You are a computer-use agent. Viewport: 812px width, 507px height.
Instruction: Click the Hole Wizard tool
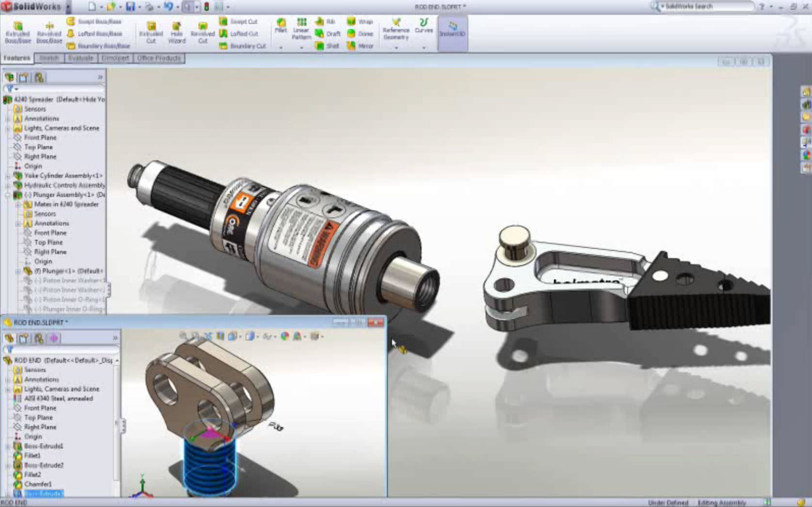[x=176, y=32]
